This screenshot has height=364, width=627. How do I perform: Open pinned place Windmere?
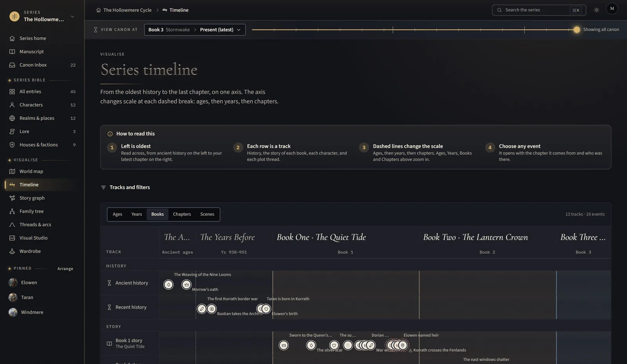(x=42, y=312)
